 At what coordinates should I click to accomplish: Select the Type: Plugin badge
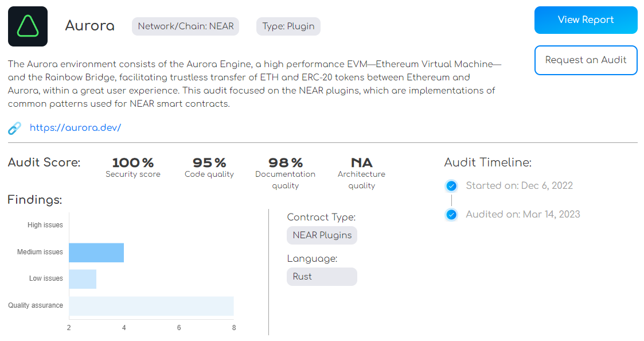(288, 26)
